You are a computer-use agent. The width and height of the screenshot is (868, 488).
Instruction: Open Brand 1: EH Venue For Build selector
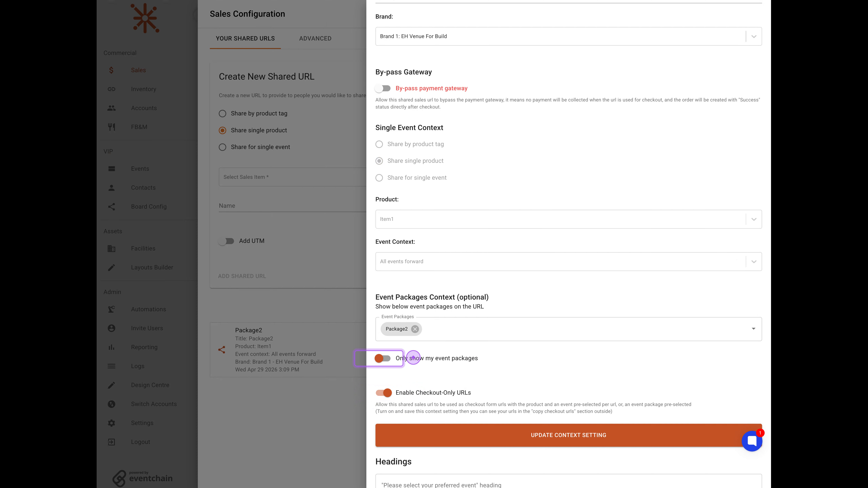click(x=568, y=36)
